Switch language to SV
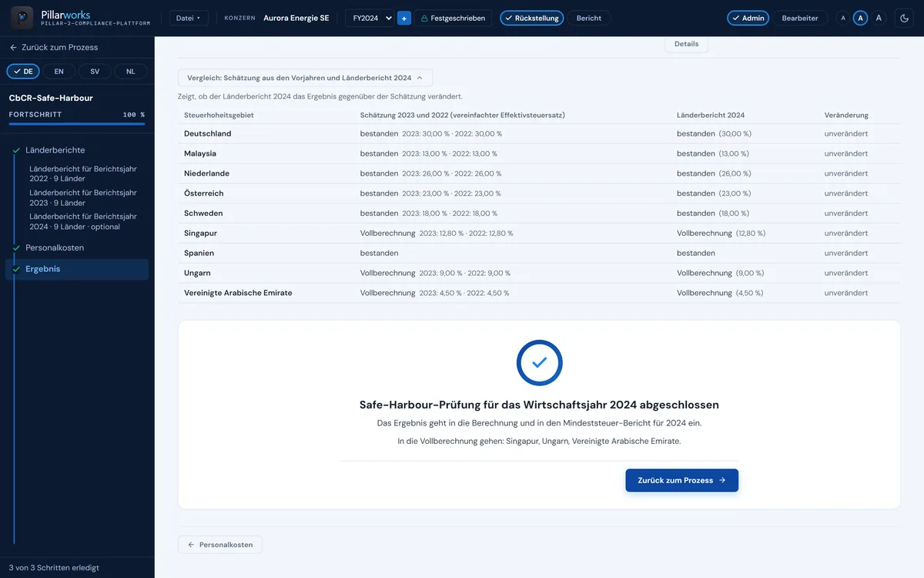This screenshot has width=924, height=578. pos(95,71)
